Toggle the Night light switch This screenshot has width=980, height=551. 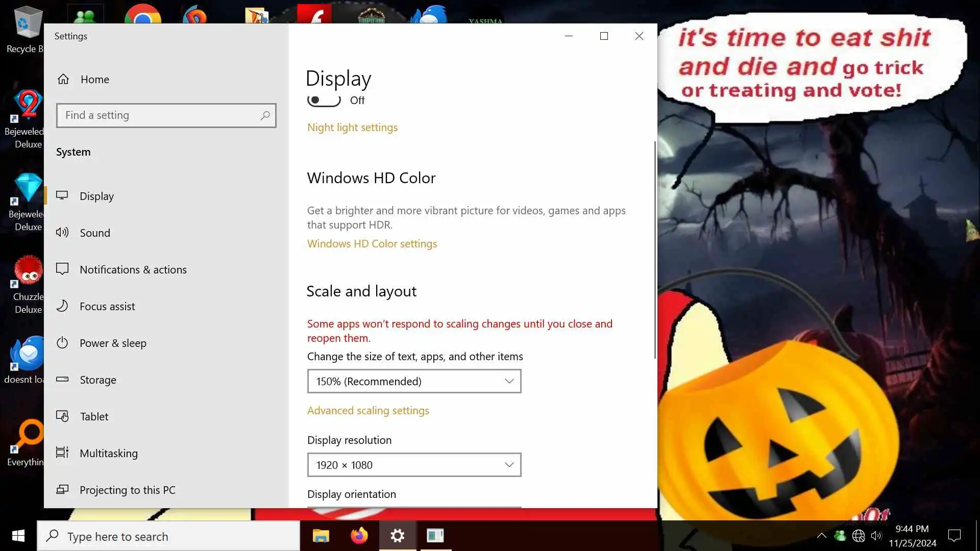324,101
